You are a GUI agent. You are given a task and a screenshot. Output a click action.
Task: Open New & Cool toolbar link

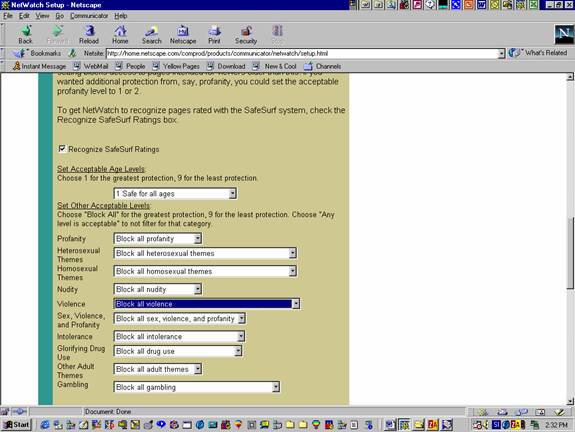click(x=275, y=66)
